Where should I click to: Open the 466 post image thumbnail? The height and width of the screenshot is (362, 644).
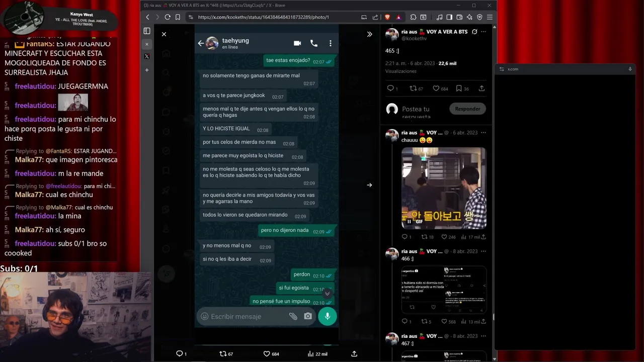tap(444, 290)
